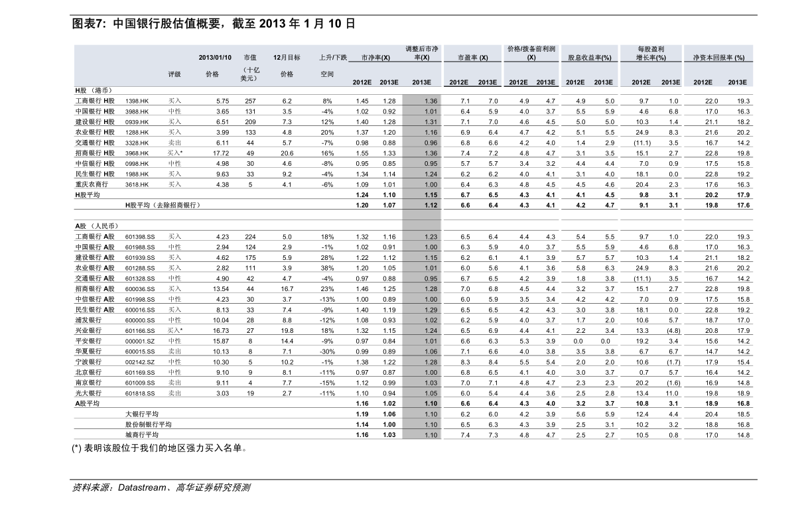
Task: Click the 价格/拨备前利润(X) header
Action: click(531, 53)
